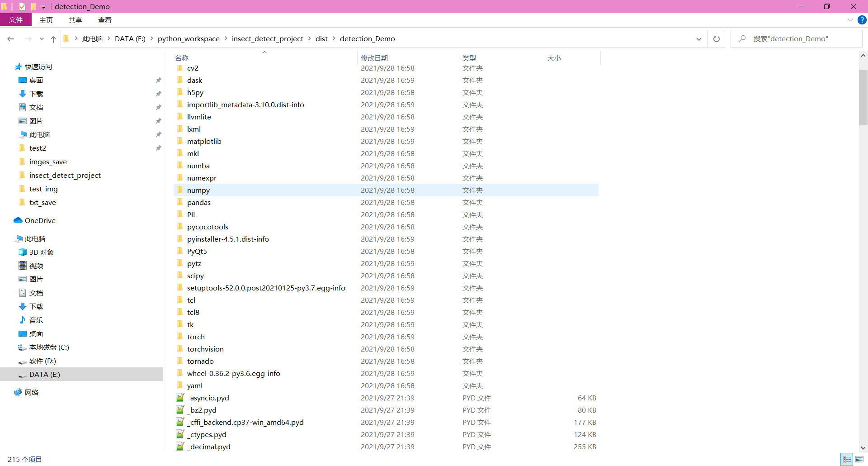Select 本地磁盘 (C:) drive icon
868x466 pixels.
(23, 347)
